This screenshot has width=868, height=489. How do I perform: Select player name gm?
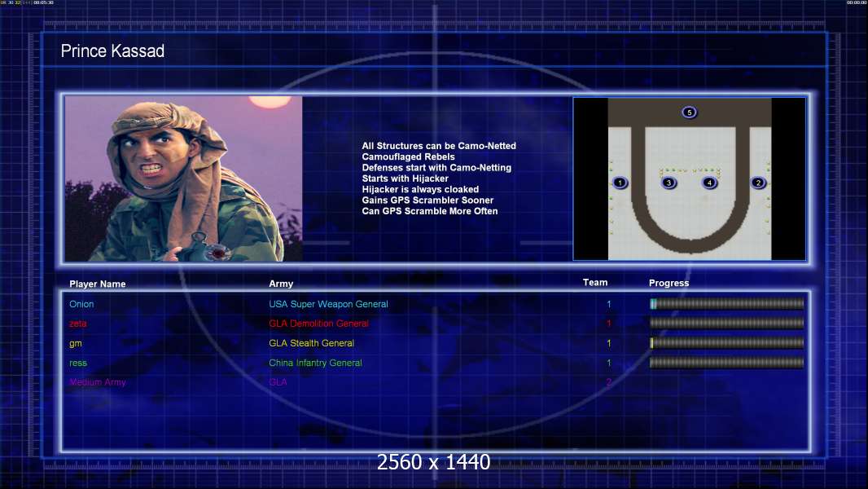point(76,343)
